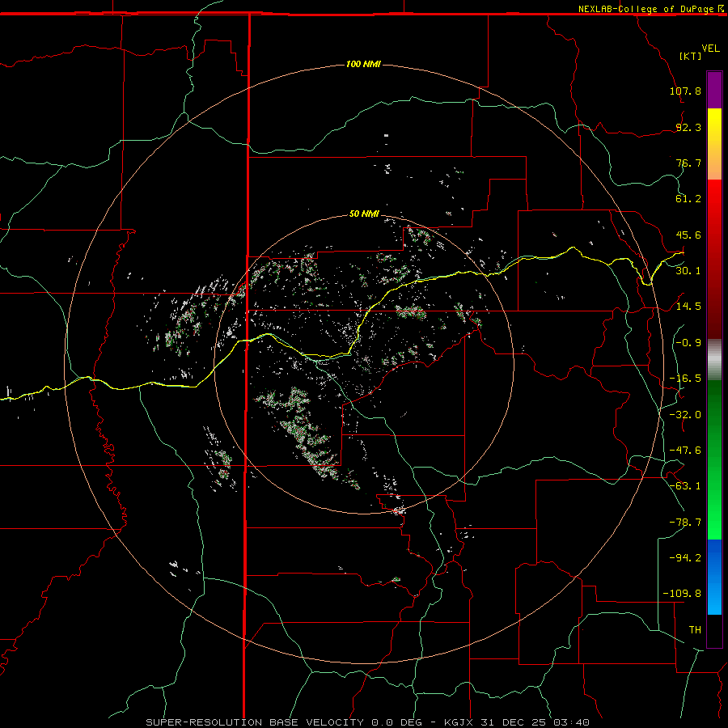Click the -32.0 legend value
728x728 pixels.
685,415
